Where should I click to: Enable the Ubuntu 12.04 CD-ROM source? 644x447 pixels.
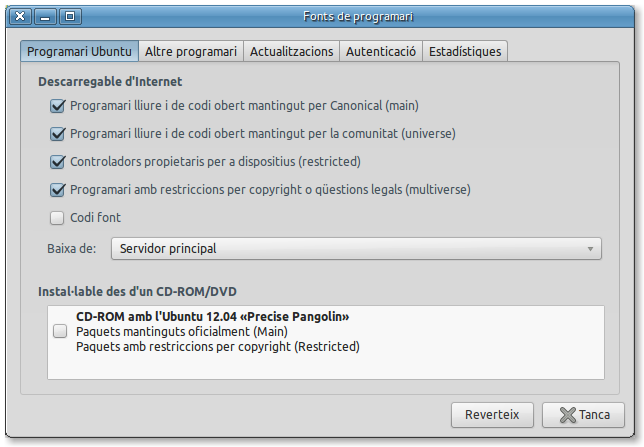60,332
